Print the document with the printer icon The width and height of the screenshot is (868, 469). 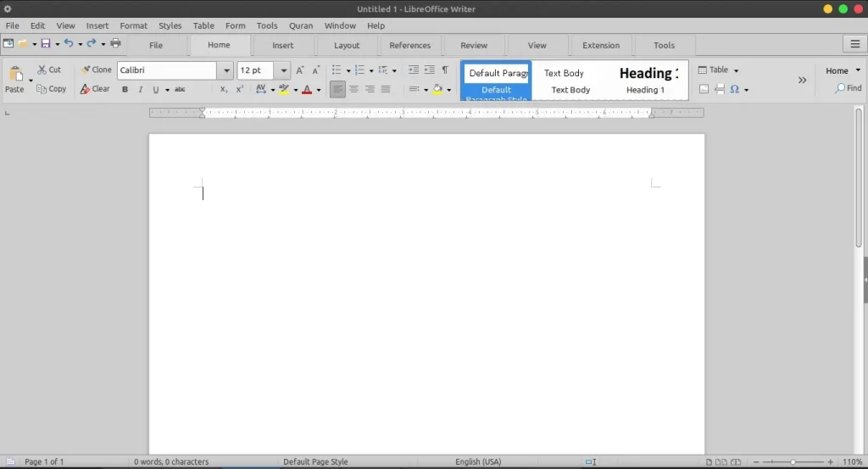(x=115, y=43)
